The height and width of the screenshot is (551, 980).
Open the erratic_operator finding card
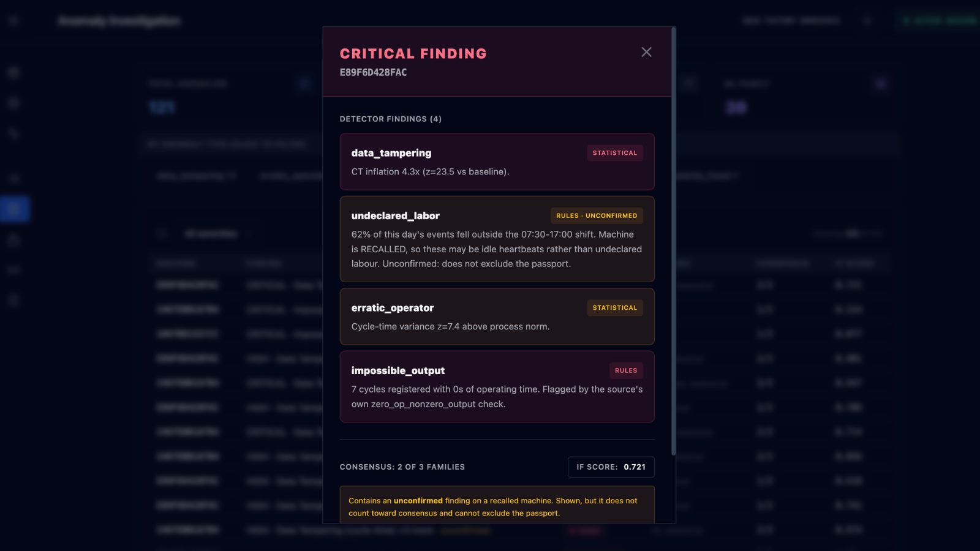pyautogui.click(x=497, y=317)
